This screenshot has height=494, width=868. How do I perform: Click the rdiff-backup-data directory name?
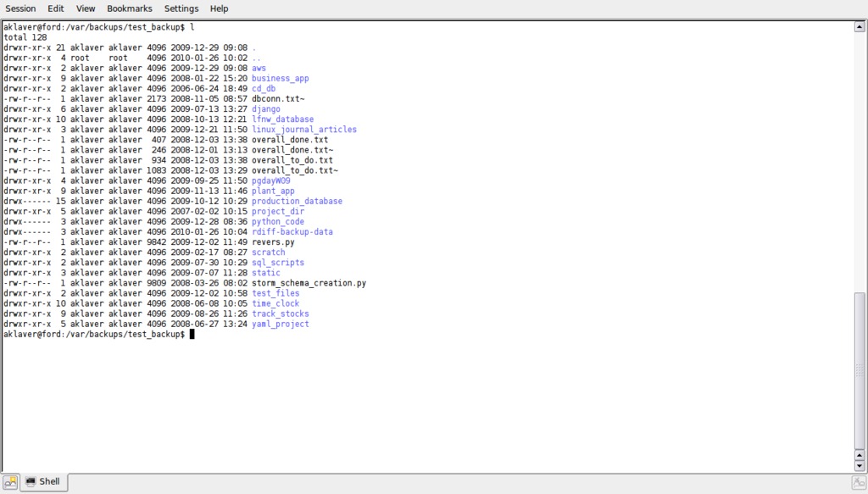pos(292,232)
